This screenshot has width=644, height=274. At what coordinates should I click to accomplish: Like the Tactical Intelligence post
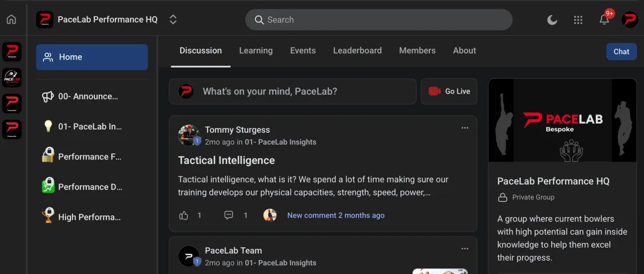pyautogui.click(x=184, y=215)
